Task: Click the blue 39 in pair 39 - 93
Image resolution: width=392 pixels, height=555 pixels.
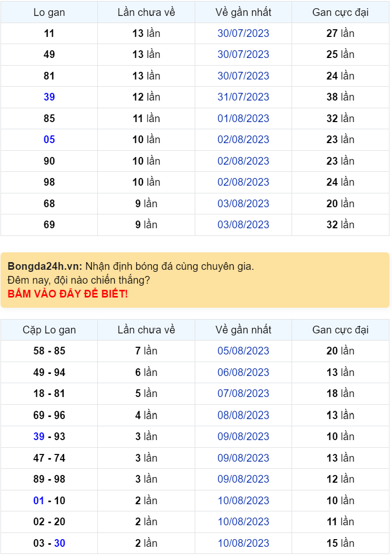Action: (38, 437)
